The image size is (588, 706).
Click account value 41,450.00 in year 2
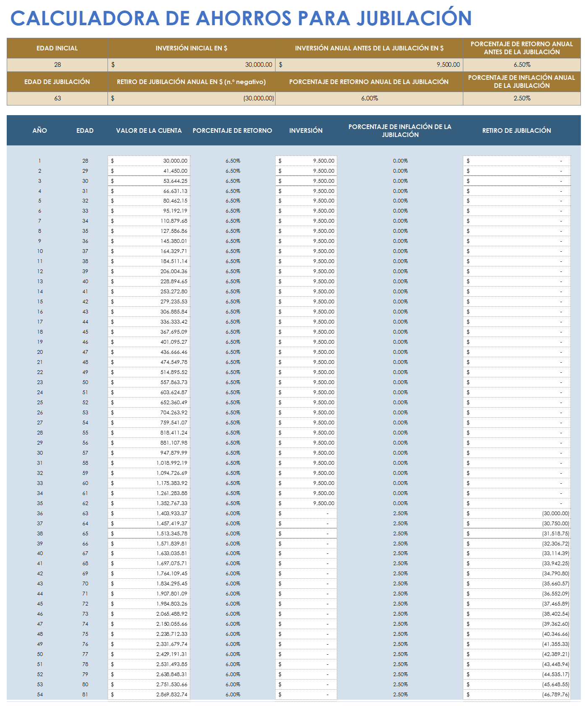(x=149, y=171)
